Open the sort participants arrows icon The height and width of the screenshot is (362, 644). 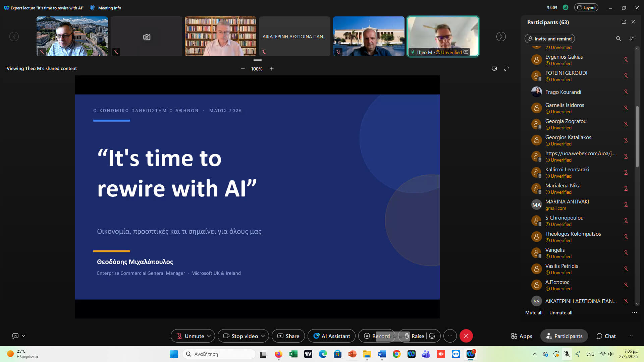[x=632, y=39]
